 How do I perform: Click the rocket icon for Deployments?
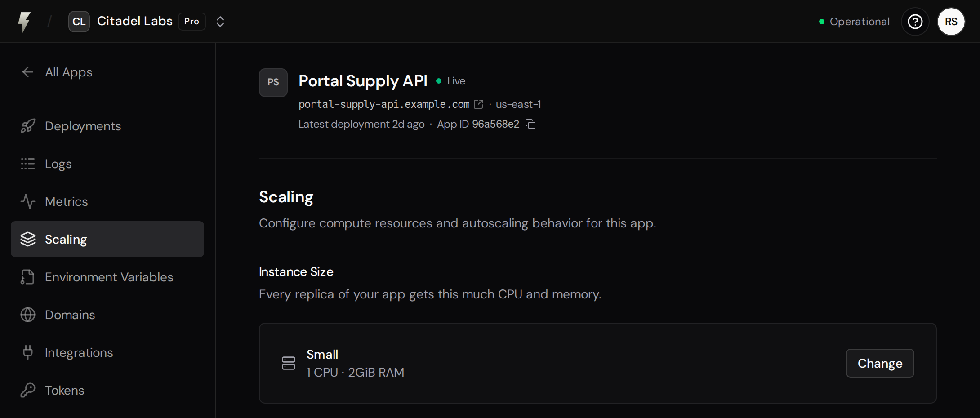28,126
